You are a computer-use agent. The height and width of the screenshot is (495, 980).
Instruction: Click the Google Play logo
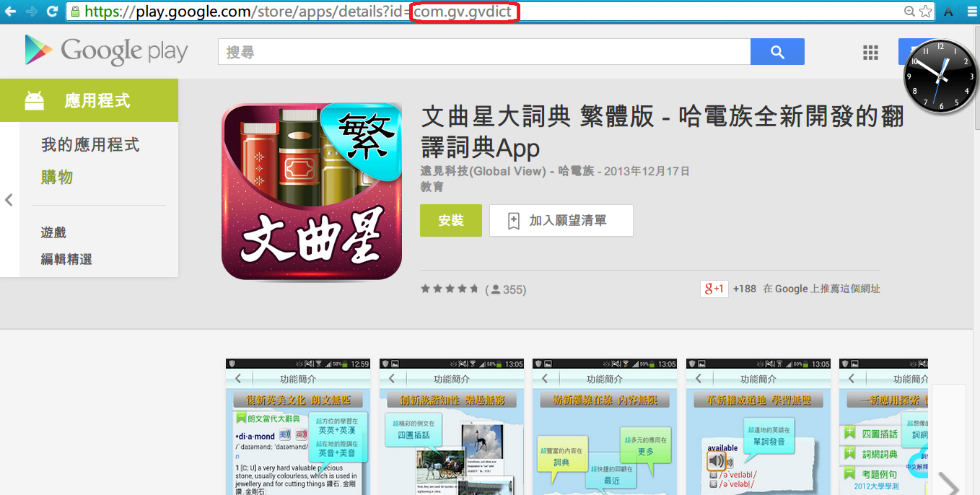(106, 51)
